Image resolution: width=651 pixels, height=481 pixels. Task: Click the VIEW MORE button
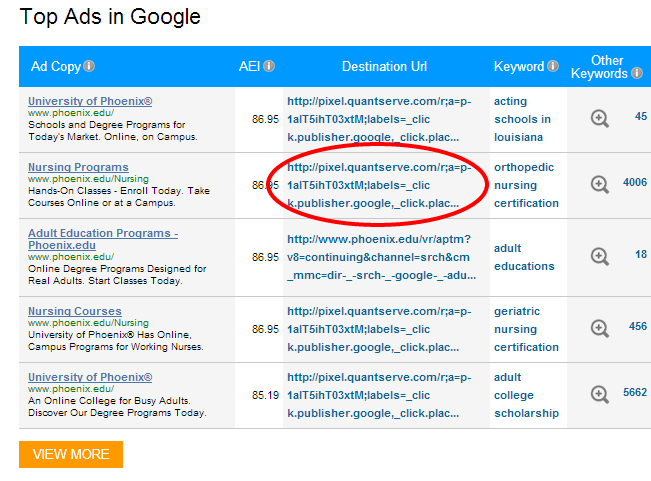tap(71, 454)
